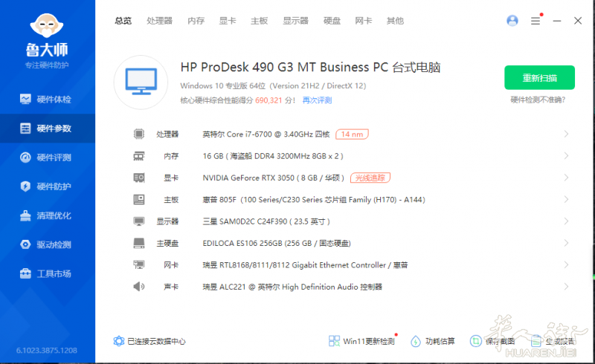Viewport: 595px width, 364px height.
Task: Expand the 主硬盘 row chevron
Action: (x=566, y=243)
